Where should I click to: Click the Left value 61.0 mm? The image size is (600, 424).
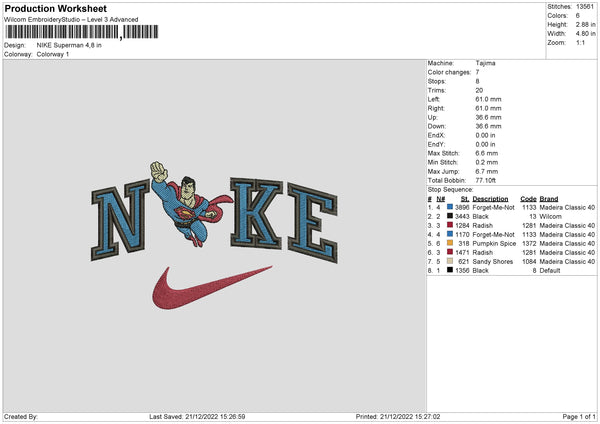coord(488,99)
